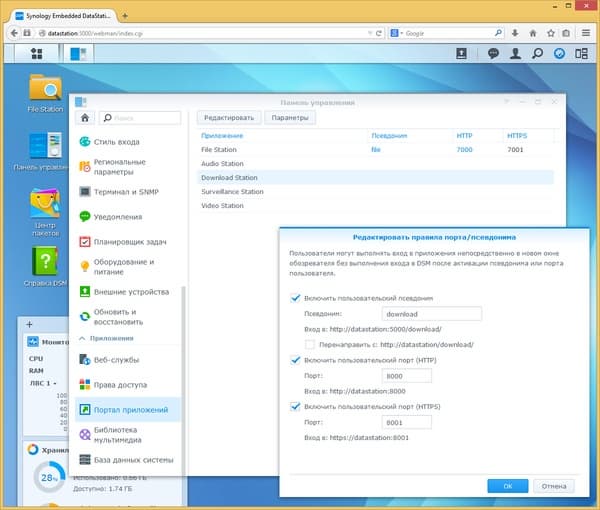Open File Station desktop icon
600x510 pixels.
(x=45, y=93)
